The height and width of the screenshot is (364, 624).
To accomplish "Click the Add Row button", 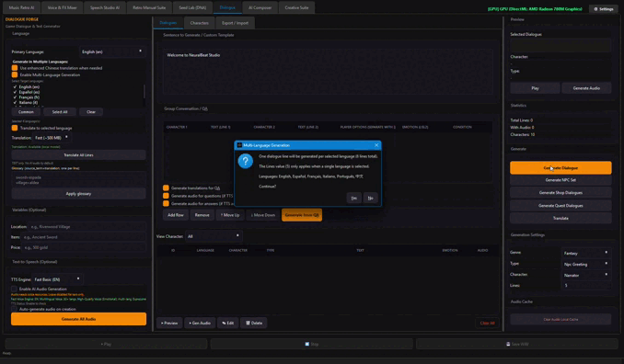I will click(x=176, y=215).
